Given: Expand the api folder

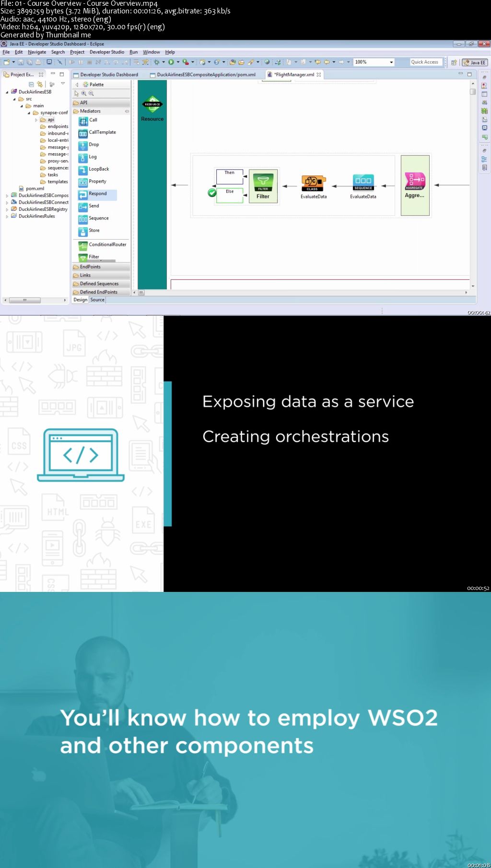Looking at the screenshot, I should coord(36,120).
